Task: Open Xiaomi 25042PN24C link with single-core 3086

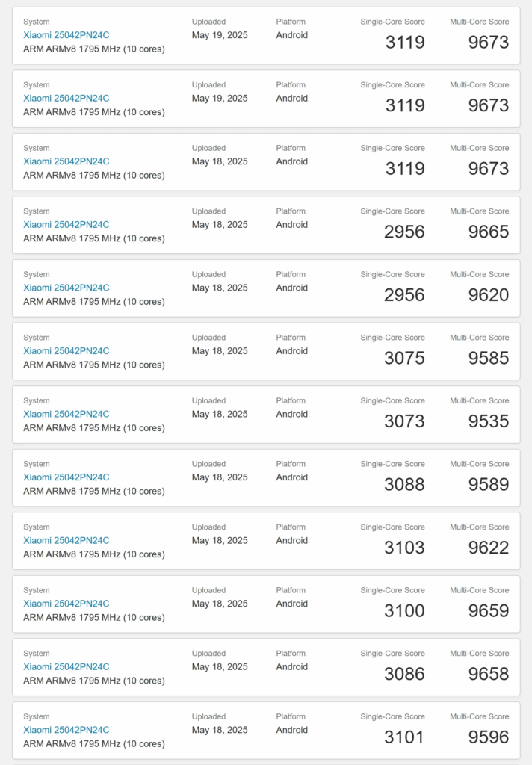Action: point(66,667)
